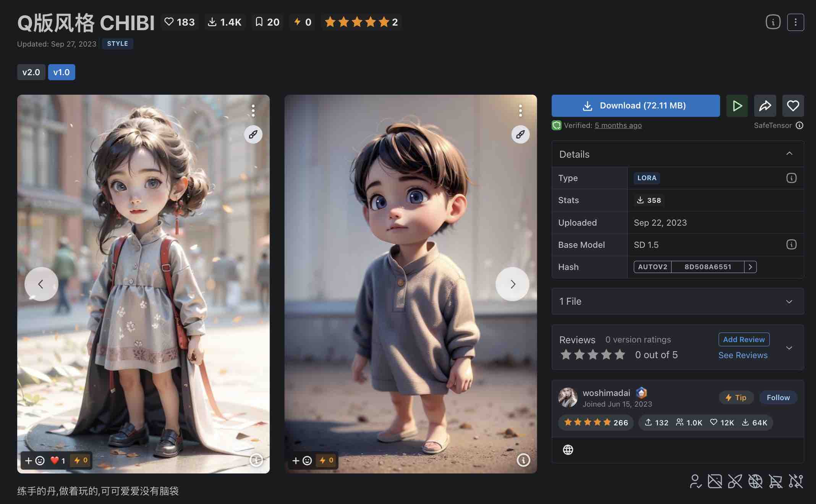Show previous image with left arrow
Image resolution: width=816 pixels, height=504 pixels.
click(41, 284)
